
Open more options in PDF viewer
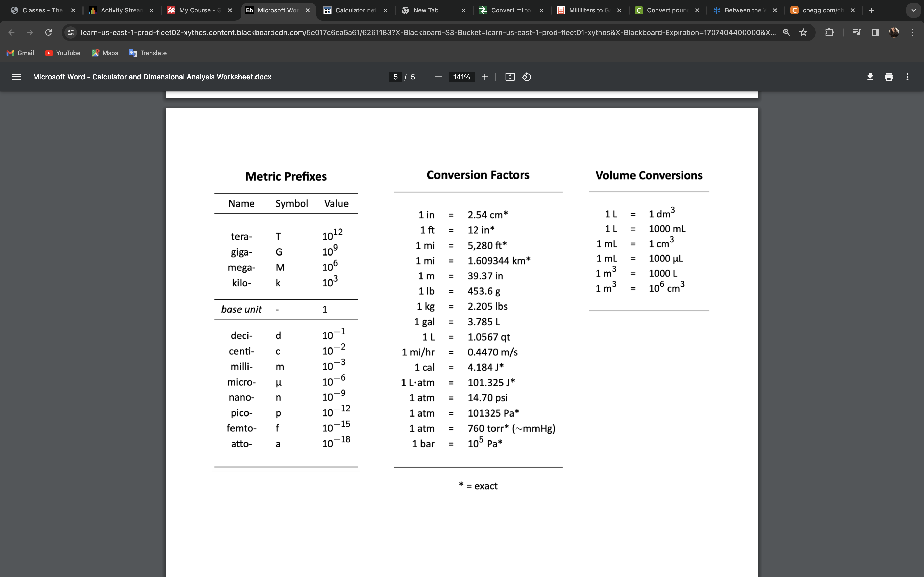pyautogui.click(x=907, y=77)
